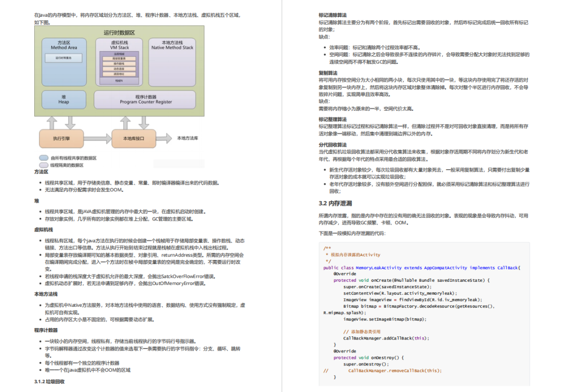Click the 分代回收算法 heading
The width and height of the screenshot is (562, 392).
[333, 145]
